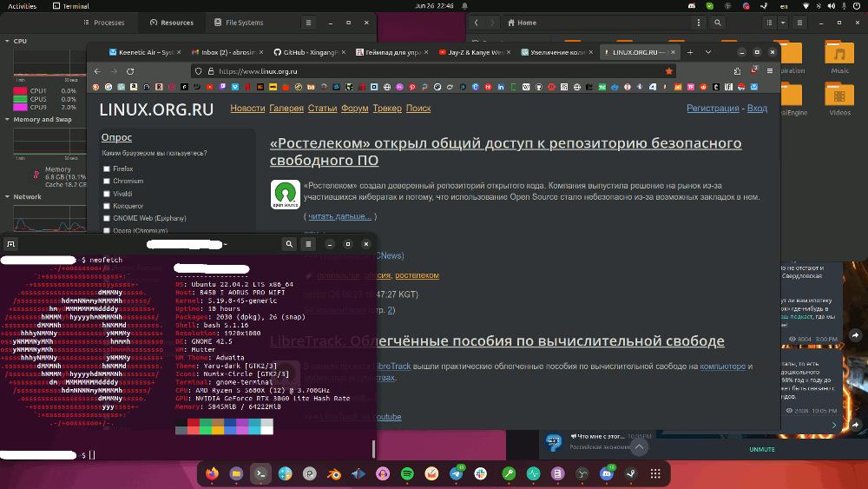Viewport: 868px width, 489px height.
Task: Show all applications grid
Action: tap(655, 473)
